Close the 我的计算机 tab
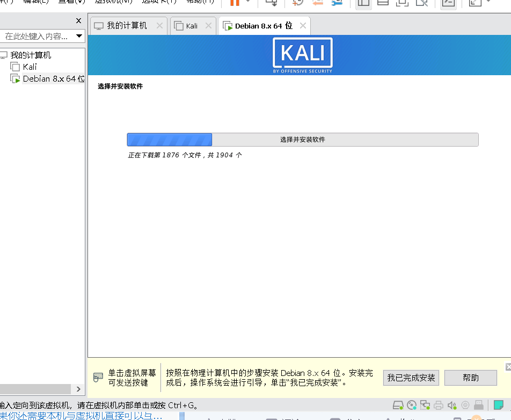The width and height of the screenshot is (511, 420). coord(159,25)
